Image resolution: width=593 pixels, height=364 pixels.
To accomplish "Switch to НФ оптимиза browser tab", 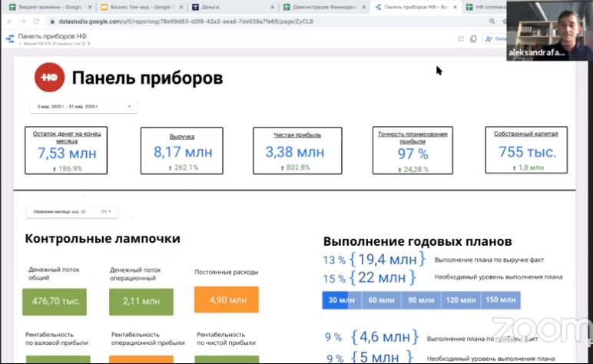I will tap(486, 7).
